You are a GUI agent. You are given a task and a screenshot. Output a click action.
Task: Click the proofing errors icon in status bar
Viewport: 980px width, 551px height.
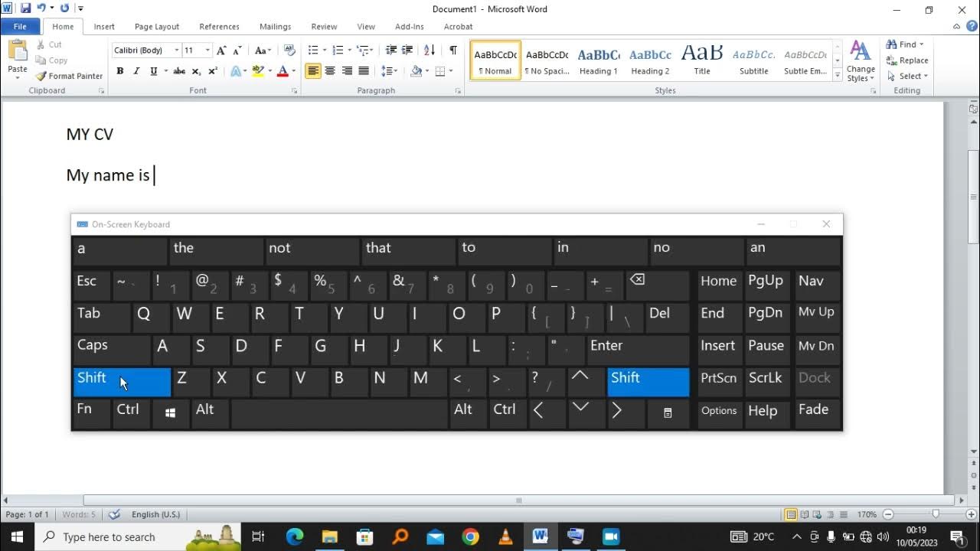[115, 514]
